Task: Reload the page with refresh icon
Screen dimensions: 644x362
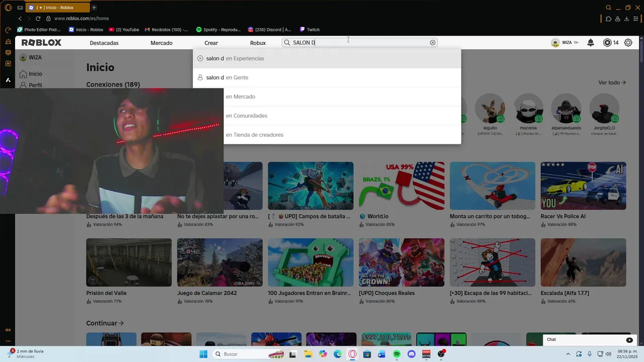Action: pos(38,19)
